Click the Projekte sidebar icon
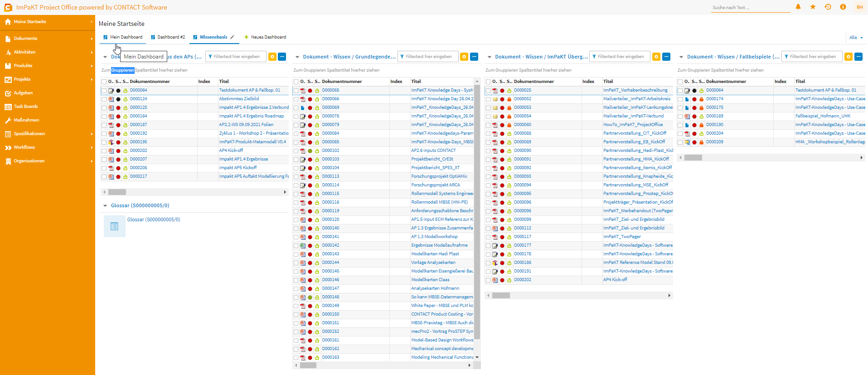Screen dimensions: 868x375 pyautogui.click(x=8, y=79)
